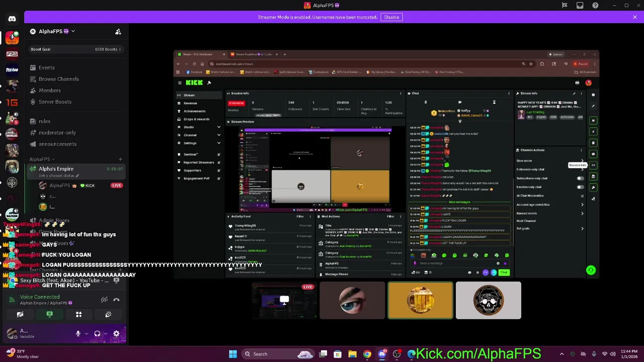Open AI Chat Moderation external link icon in Kick
This screenshot has height=362, width=644.
tap(582, 196)
